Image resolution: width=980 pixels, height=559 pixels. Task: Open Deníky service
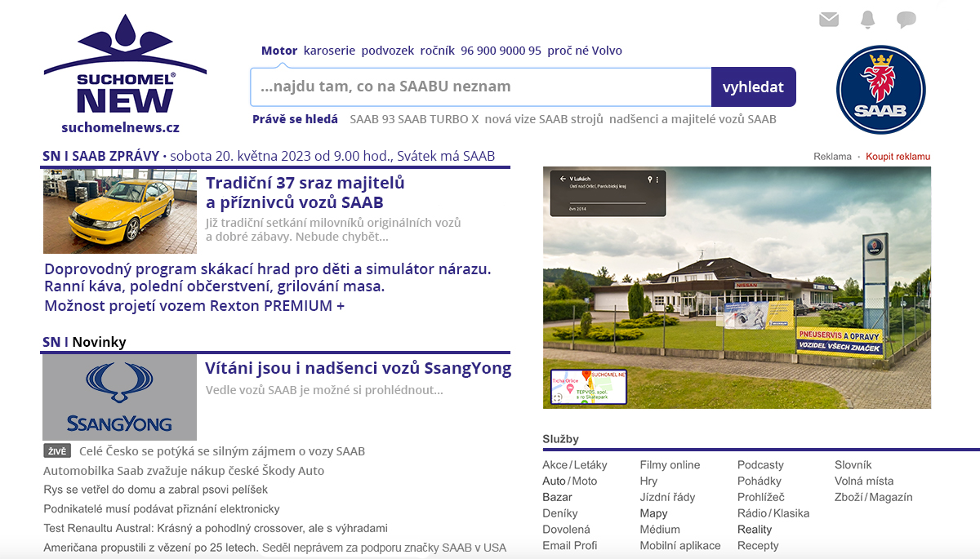pos(560,513)
